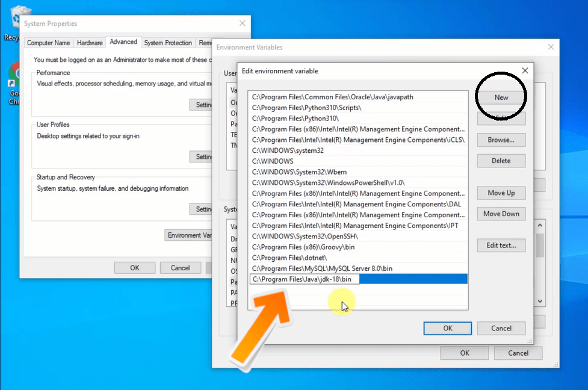Confirm the edited variable with OK

pyautogui.click(x=447, y=328)
